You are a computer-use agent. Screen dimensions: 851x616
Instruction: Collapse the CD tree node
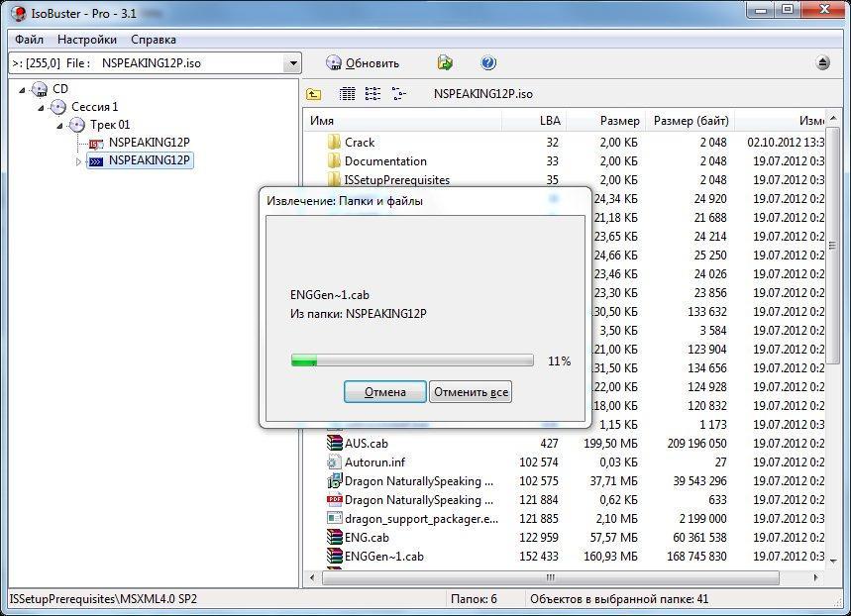(x=22, y=89)
